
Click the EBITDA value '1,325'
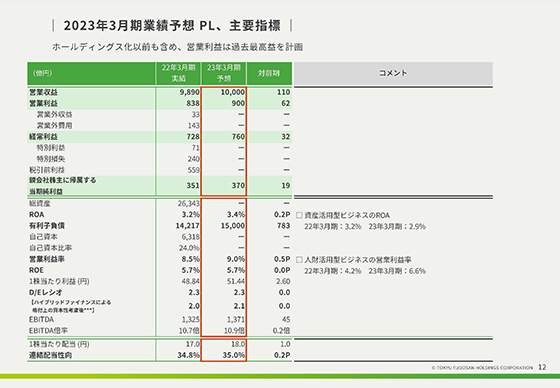(190, 319)
